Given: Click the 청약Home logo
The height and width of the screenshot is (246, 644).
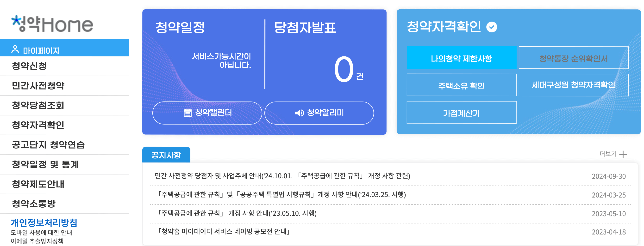Looking at the screenshot, I should (51, 24).
